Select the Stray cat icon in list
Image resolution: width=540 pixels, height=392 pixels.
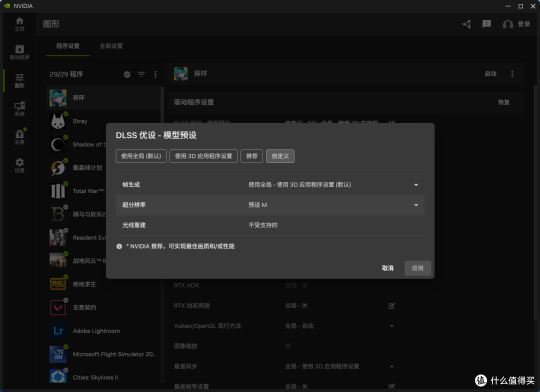coord(58,121)
